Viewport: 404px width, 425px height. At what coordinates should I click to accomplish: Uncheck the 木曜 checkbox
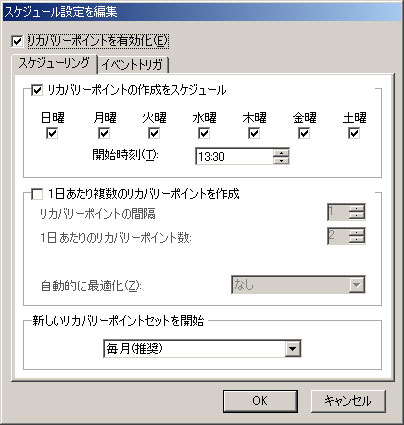pyautogui.click(x=254, y=133)
